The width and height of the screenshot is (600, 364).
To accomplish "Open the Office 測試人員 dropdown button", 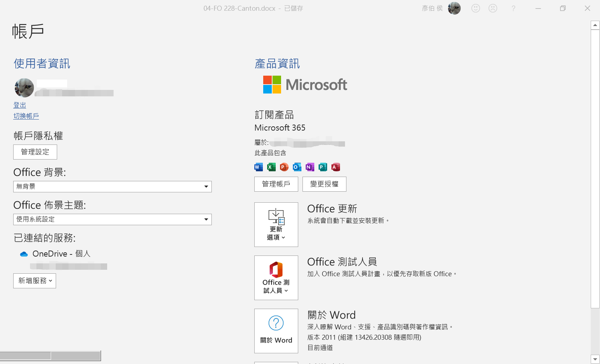I will coord(276,278).
